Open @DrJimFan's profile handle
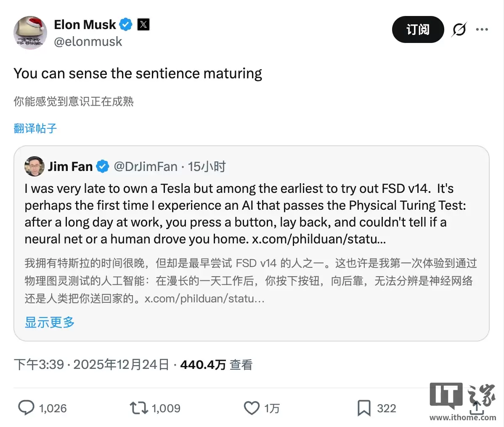The image size is (504, 427). click(145, 166)
